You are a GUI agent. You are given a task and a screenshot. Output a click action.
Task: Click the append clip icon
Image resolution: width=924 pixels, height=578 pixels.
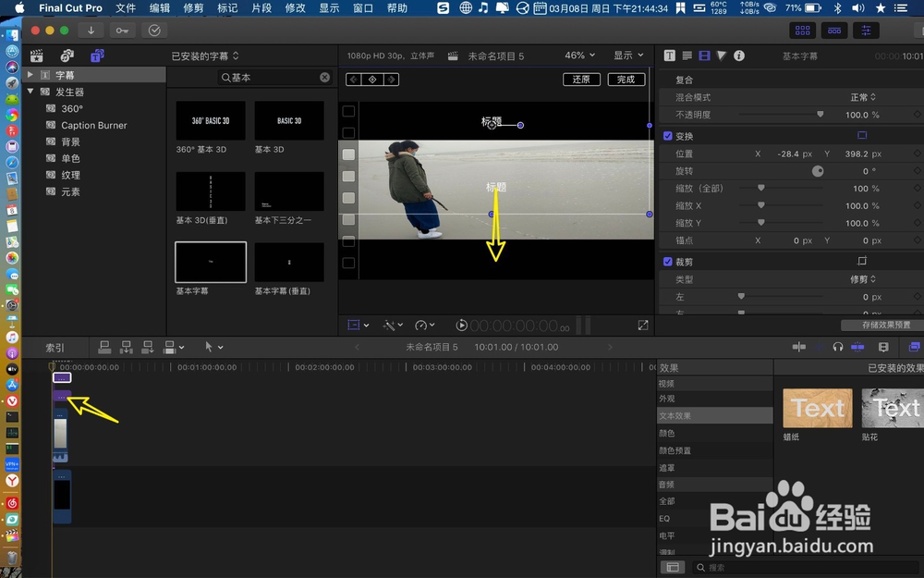tap(148, 348)
